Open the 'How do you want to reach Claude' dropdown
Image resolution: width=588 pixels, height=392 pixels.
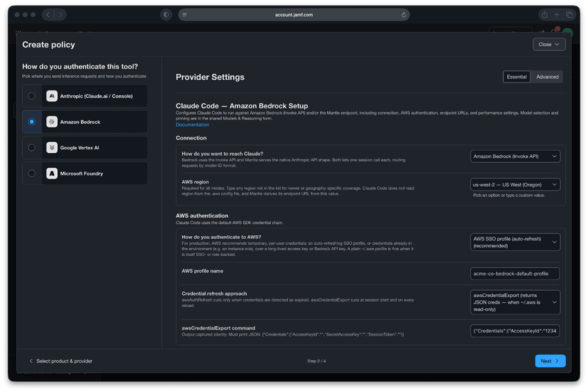515,156
